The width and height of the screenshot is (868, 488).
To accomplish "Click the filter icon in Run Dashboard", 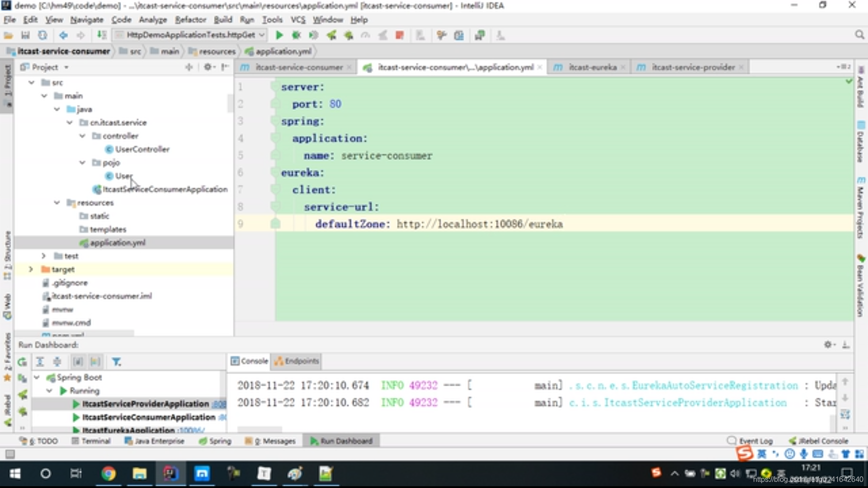I will click(x=116, y=362).
